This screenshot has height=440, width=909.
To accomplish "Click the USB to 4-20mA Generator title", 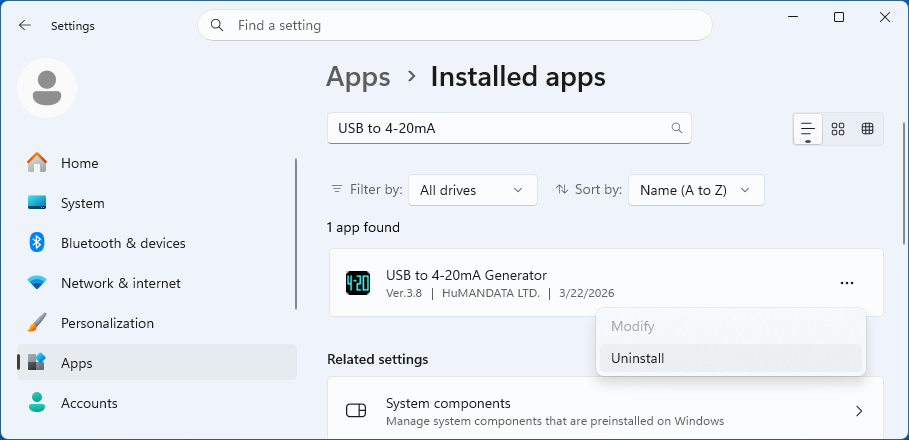I will point(467,275).
